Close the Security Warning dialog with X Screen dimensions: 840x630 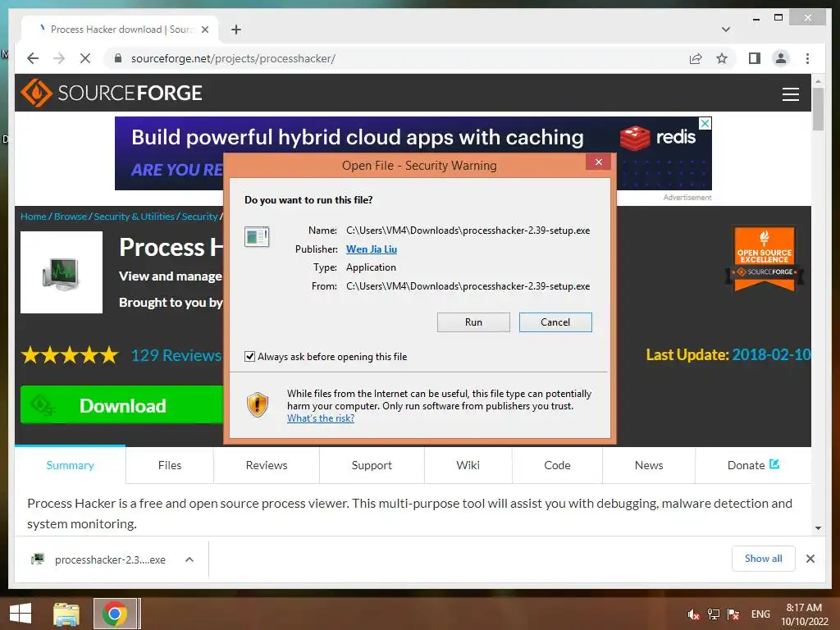(x=598, y=162)
